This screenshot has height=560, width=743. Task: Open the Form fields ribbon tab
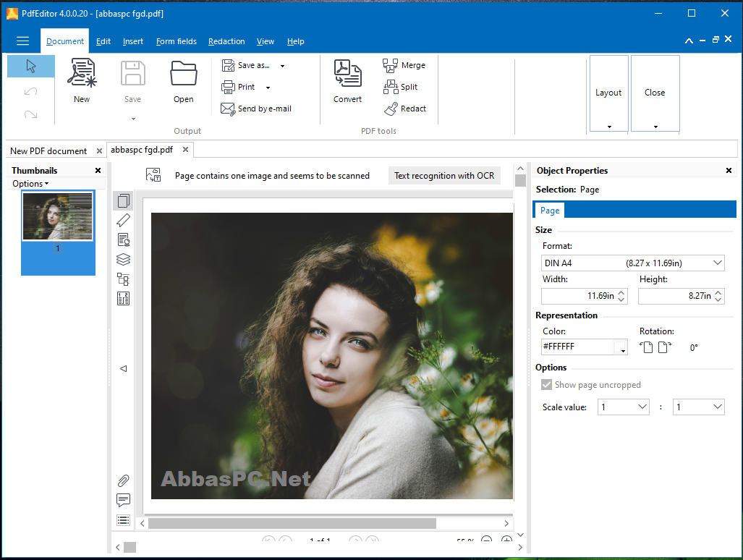point(177,41)
